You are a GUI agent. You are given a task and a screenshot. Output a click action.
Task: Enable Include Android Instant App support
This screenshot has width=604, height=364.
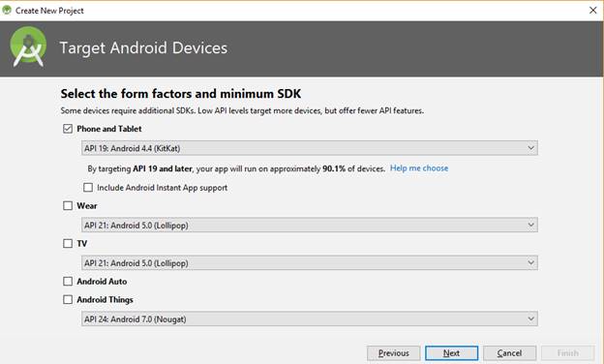point(88,188)
